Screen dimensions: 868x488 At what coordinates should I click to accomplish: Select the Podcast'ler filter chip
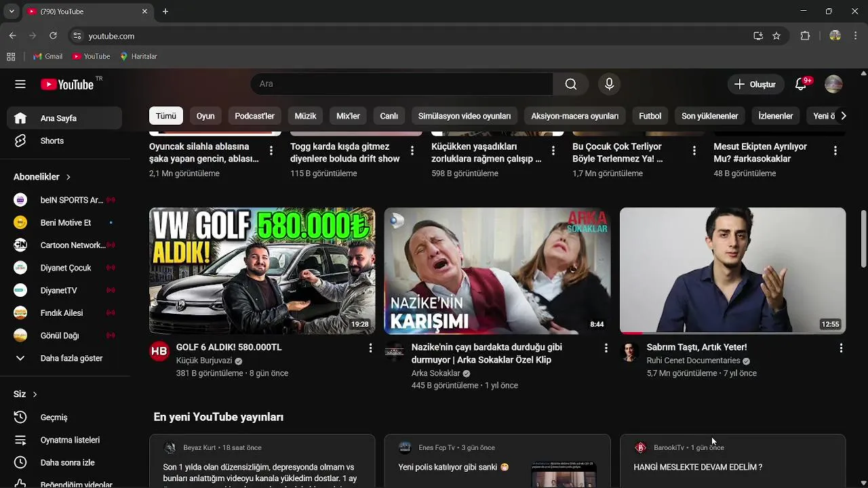pyautogui.click(x=254, y=116)
